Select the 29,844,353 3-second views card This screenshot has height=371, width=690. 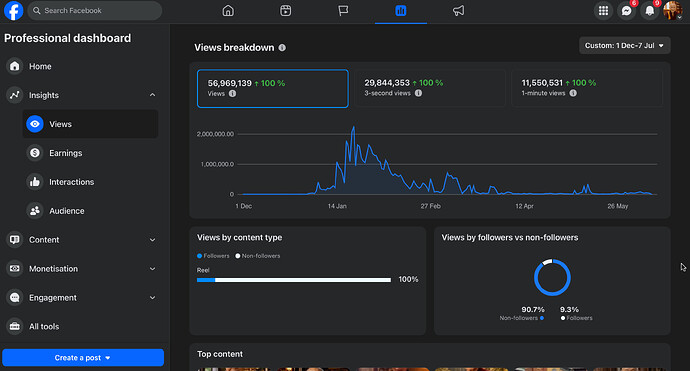coord(430,88)
